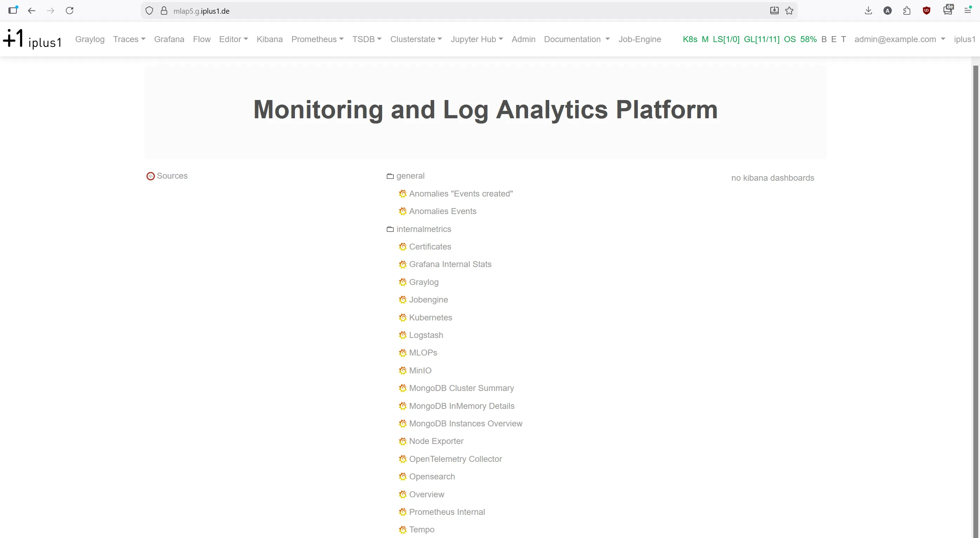Click the iplus1 logo in the navbar

pyautogui.click(x=32, y=38)
